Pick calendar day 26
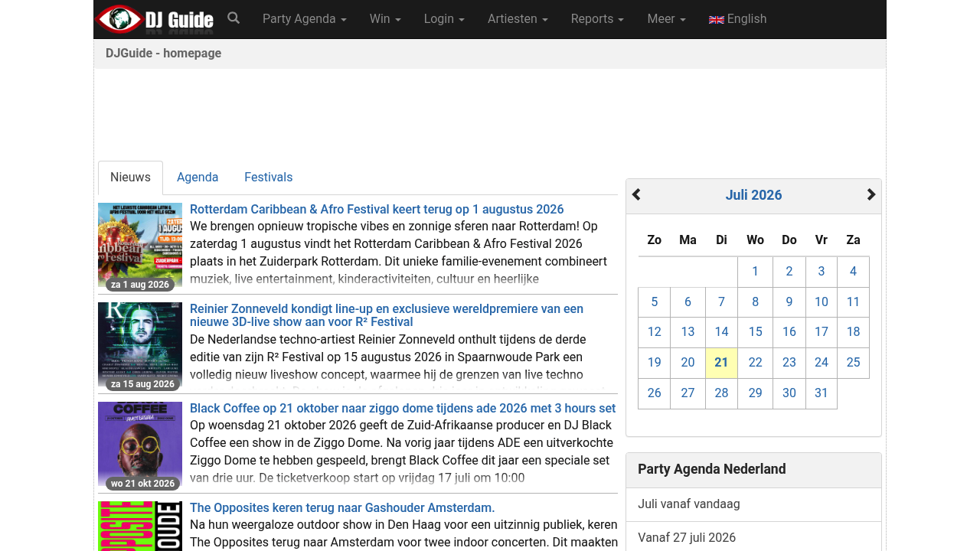 coord(654,393)
